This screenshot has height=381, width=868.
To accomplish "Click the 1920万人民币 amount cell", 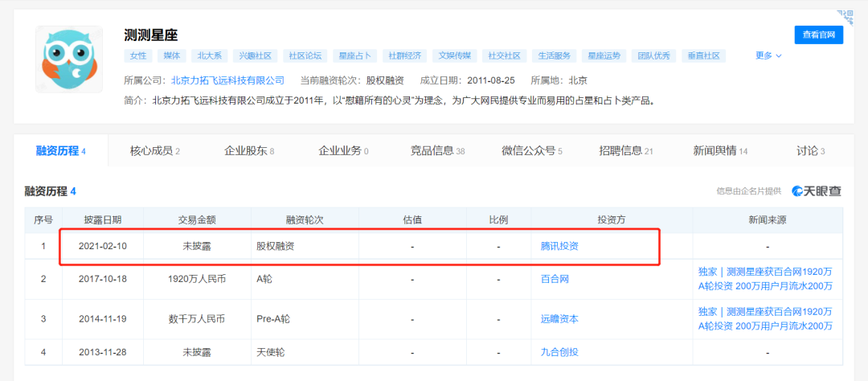I will click(197, 279).
